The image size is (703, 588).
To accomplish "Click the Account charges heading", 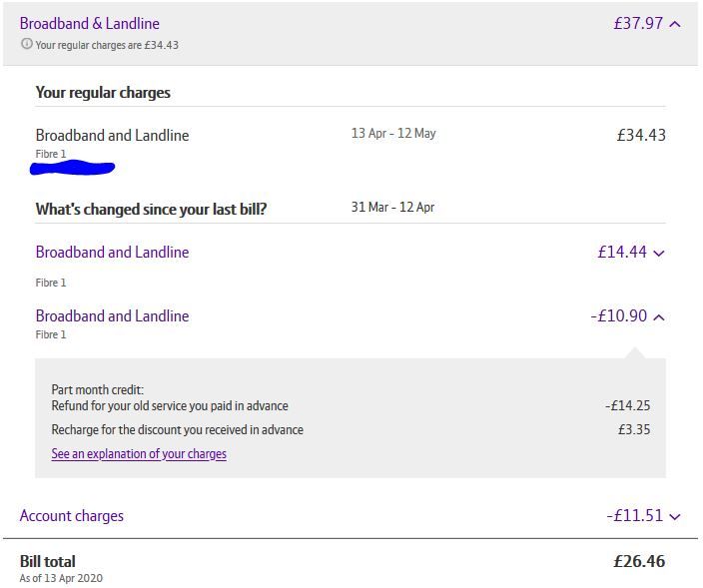I will point(72,515).
